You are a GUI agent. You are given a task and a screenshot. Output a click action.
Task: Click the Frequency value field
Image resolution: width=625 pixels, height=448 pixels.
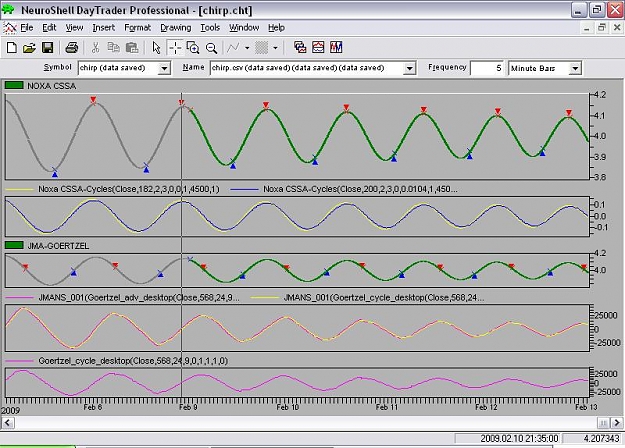click(x=487, y=68)
